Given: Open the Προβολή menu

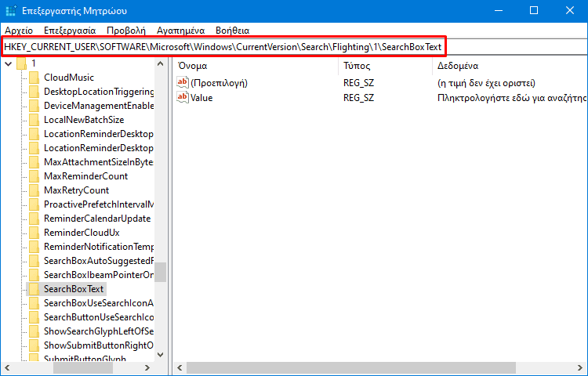Looking at the screenshot, I should tap(126, 31).
